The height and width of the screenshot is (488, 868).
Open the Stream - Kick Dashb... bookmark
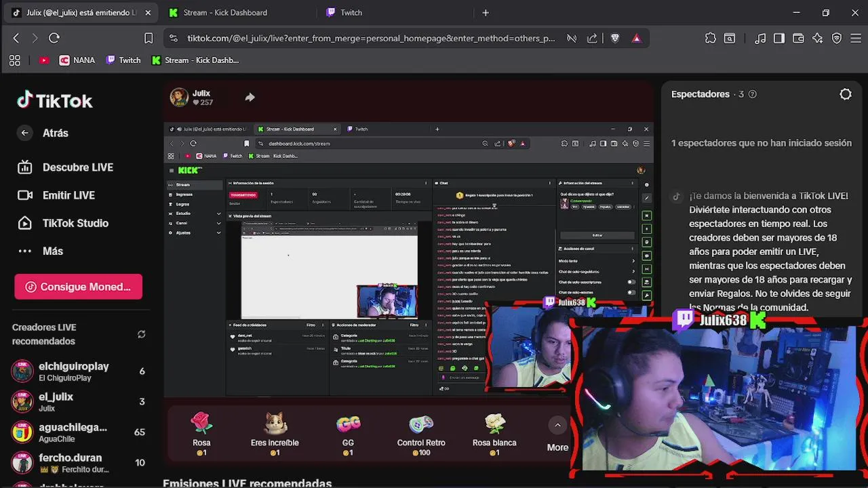coord(195,60)
